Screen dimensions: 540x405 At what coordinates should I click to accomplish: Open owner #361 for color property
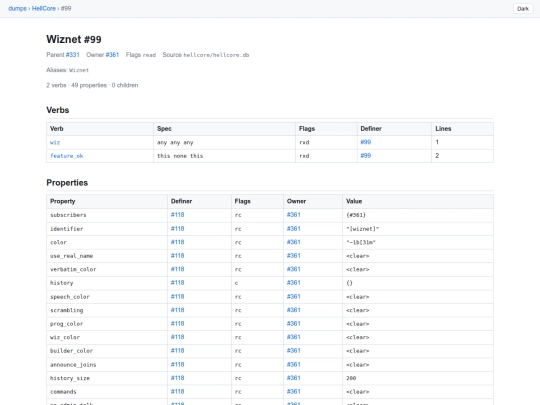tap(293, 242)
